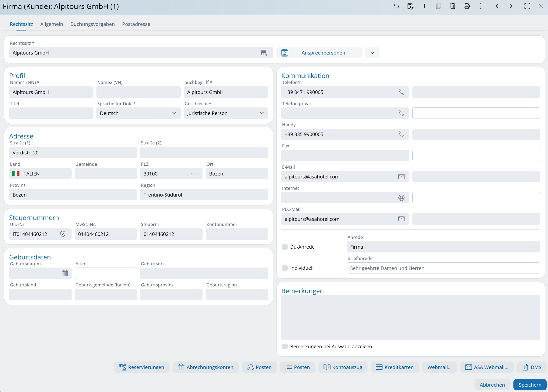Click the Webmail... button
Viewport: 548px width, 392px height.
(x=439, y=367)
